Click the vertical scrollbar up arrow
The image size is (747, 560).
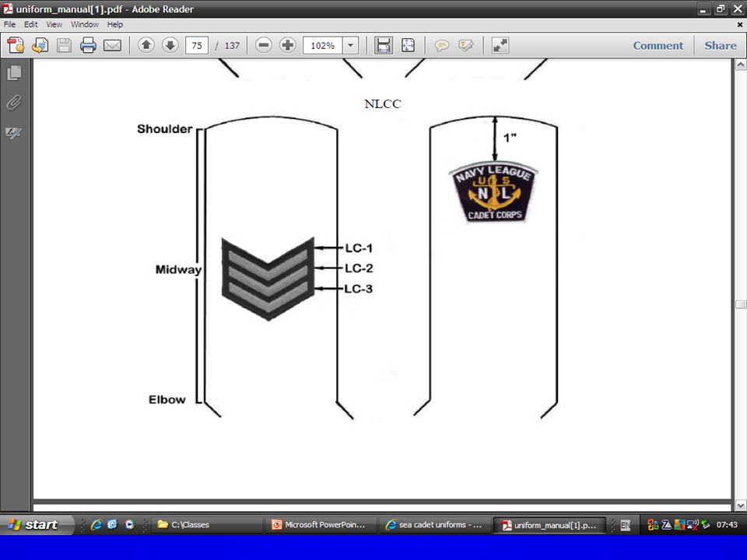coord(741,65)
